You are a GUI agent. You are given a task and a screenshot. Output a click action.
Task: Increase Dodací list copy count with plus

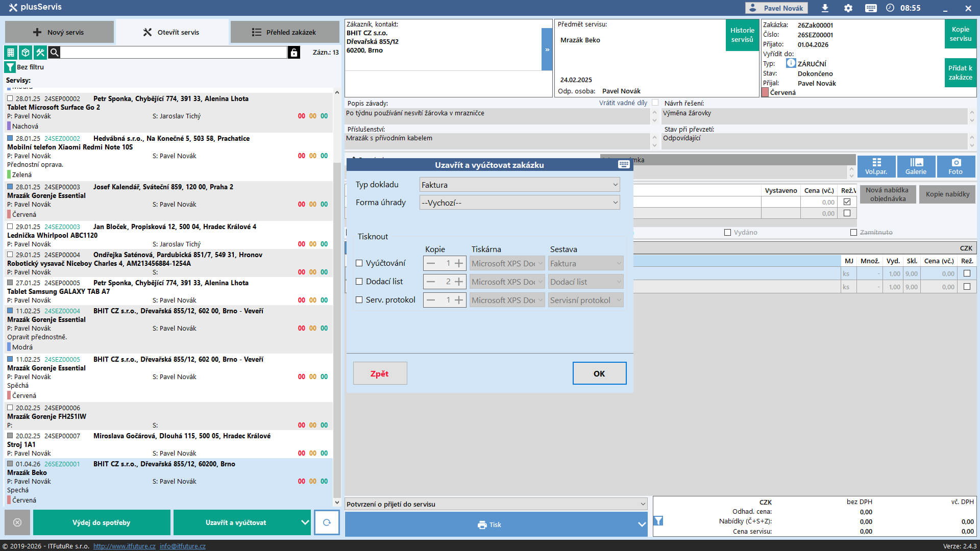point(459,282)
